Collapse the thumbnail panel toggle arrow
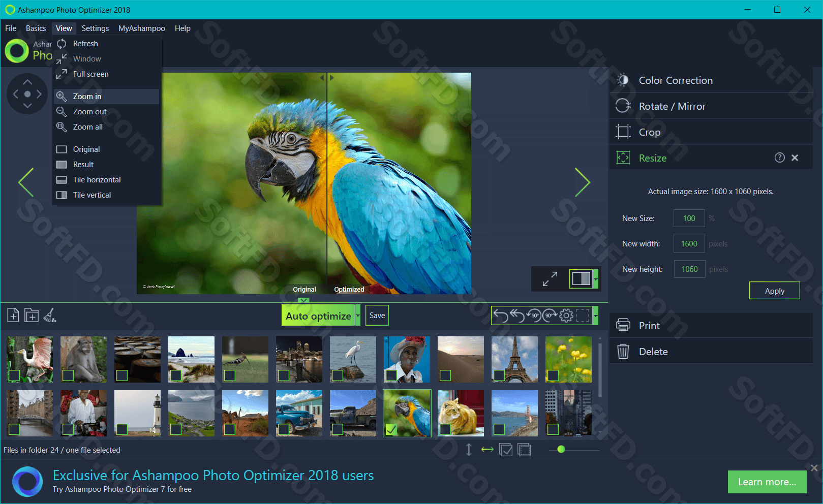This screenshot has height=504, width=823. [304, 301]
